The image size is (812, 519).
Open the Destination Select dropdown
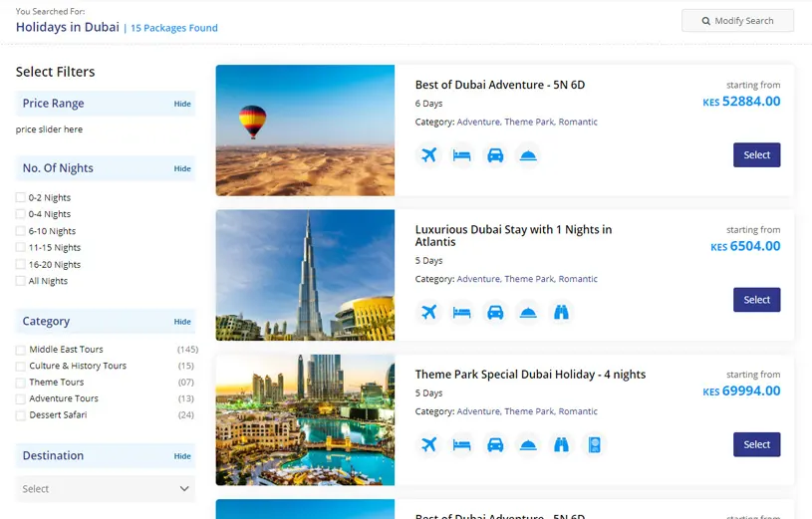point(106,489)
